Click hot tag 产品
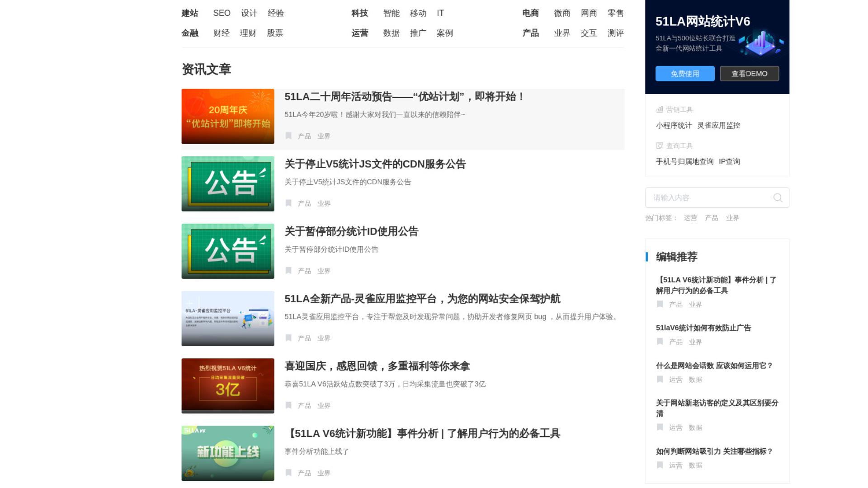 (712, 218)
